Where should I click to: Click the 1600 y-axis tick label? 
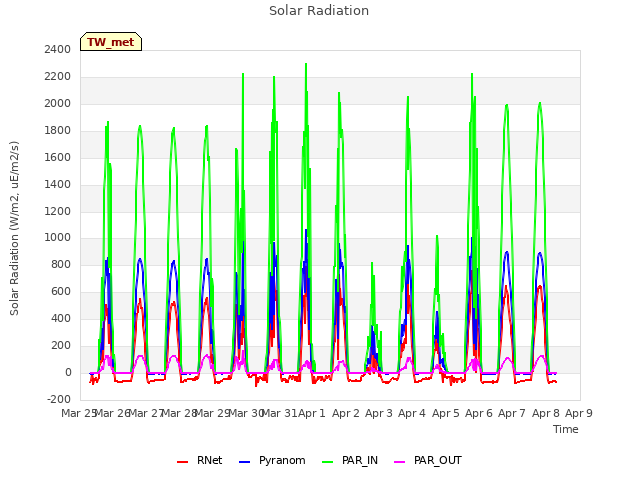tap(58, 157)
